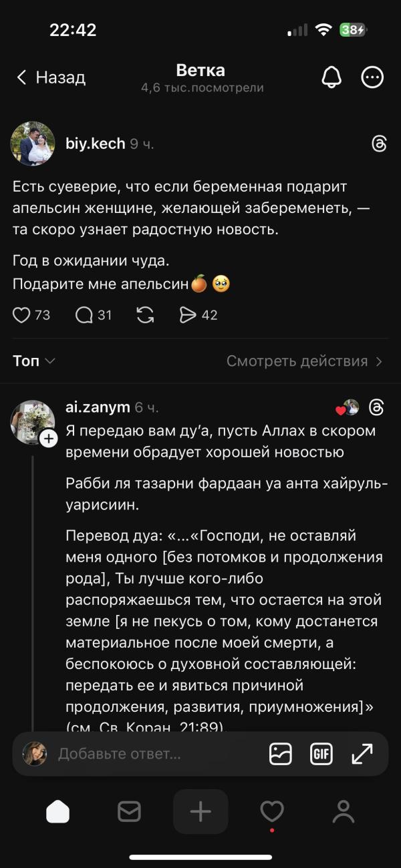Switch to the Home feed tab
This screenshot has height=868, width=401.
(58, 811)
